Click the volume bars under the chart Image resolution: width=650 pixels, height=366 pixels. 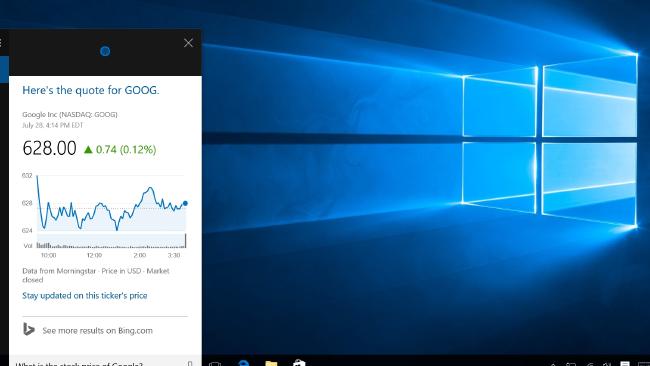pyautogui.click(x=111, y=241)
